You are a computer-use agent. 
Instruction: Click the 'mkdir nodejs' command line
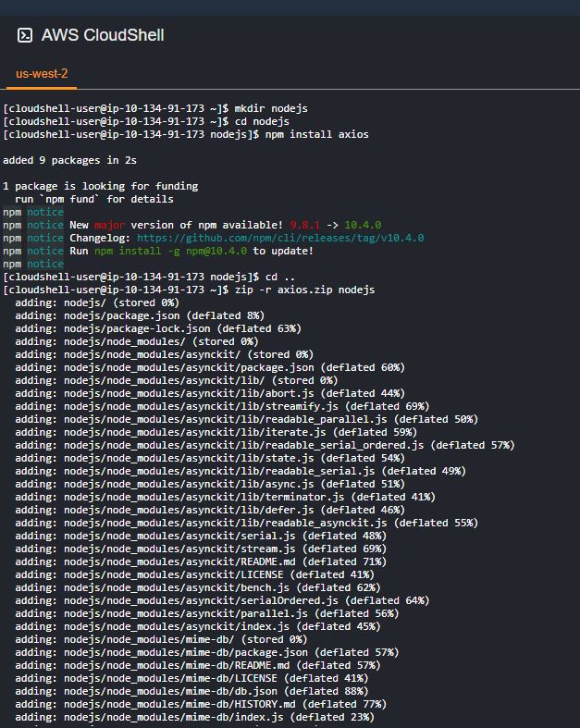pos(155,108)
